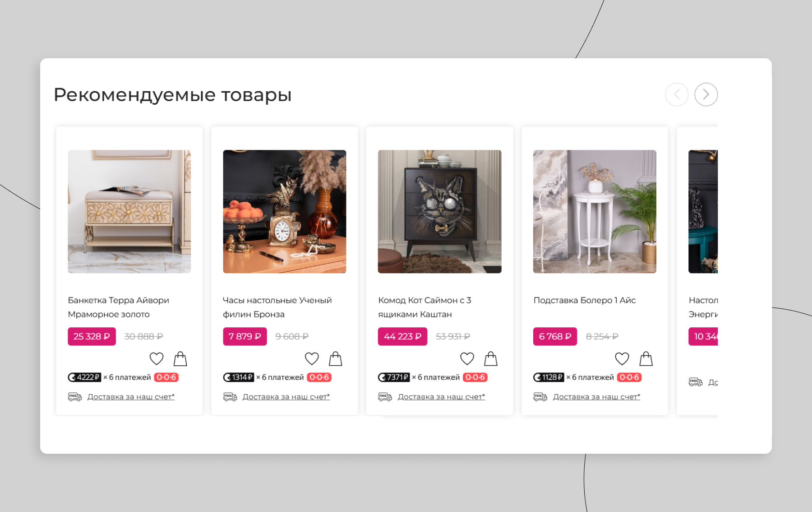View the cat dresser product image
Image resolution: width=812 pixels, height=512 pixels.
point(440,211)
